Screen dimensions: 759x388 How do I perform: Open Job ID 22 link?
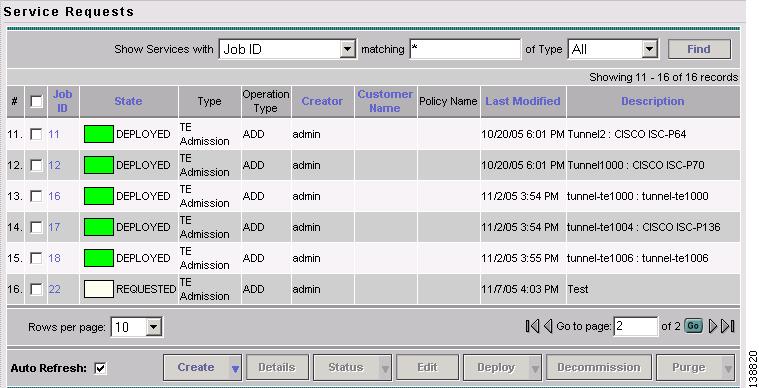[x=54, y=289]
